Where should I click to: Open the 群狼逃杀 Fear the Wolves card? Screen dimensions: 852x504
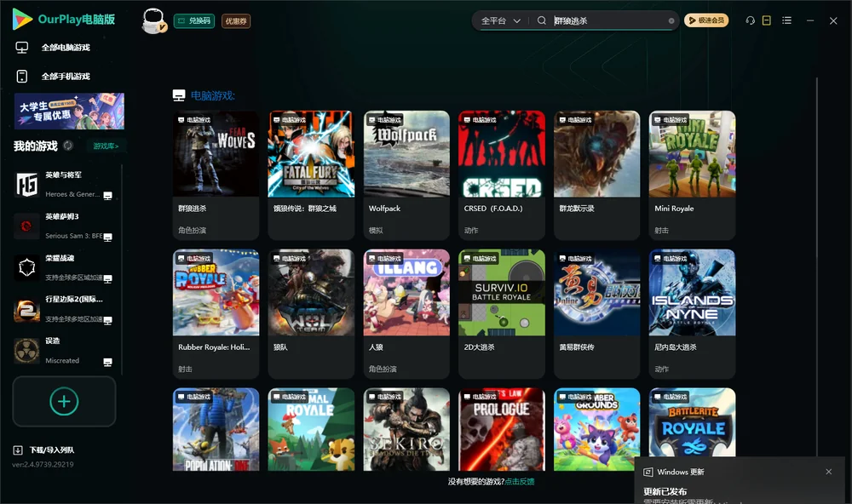pyautogui.click(x=216, y=175)
